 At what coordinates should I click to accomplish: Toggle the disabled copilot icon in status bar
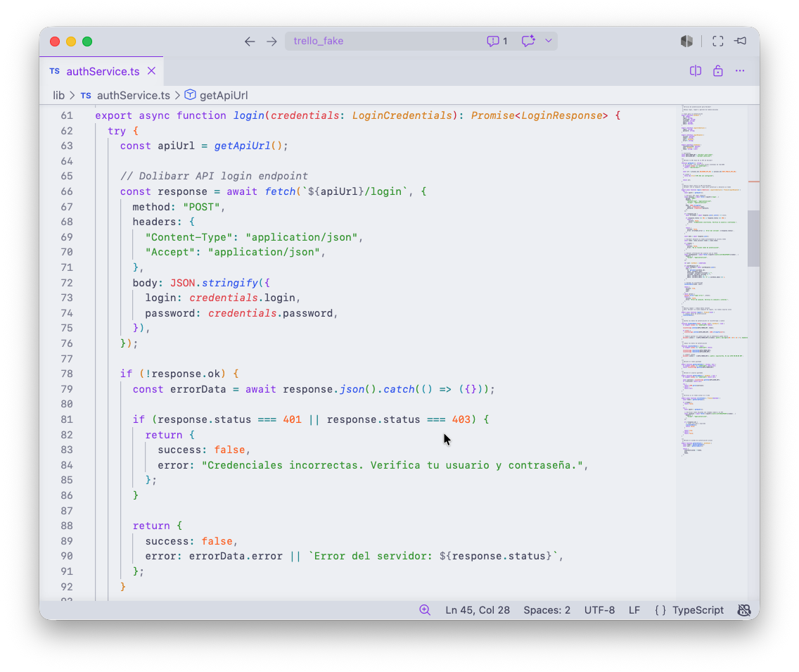tap(744, 610)
